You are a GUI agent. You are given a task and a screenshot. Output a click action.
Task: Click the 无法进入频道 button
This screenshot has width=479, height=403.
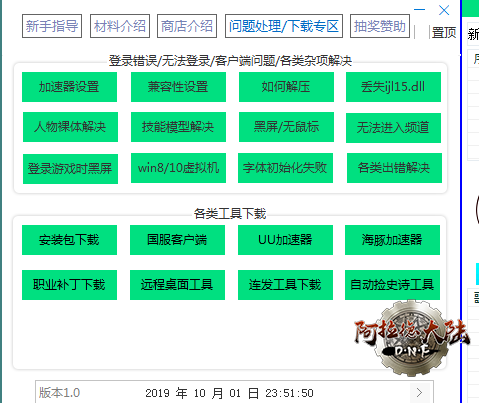click(393, 128)
